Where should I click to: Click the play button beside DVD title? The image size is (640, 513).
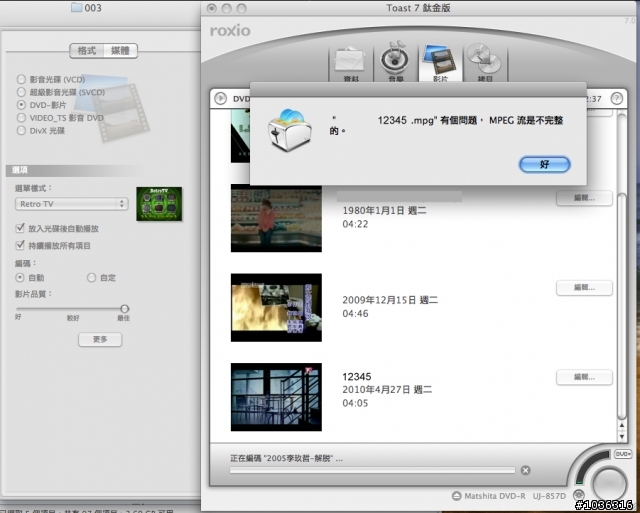point(220,98)
